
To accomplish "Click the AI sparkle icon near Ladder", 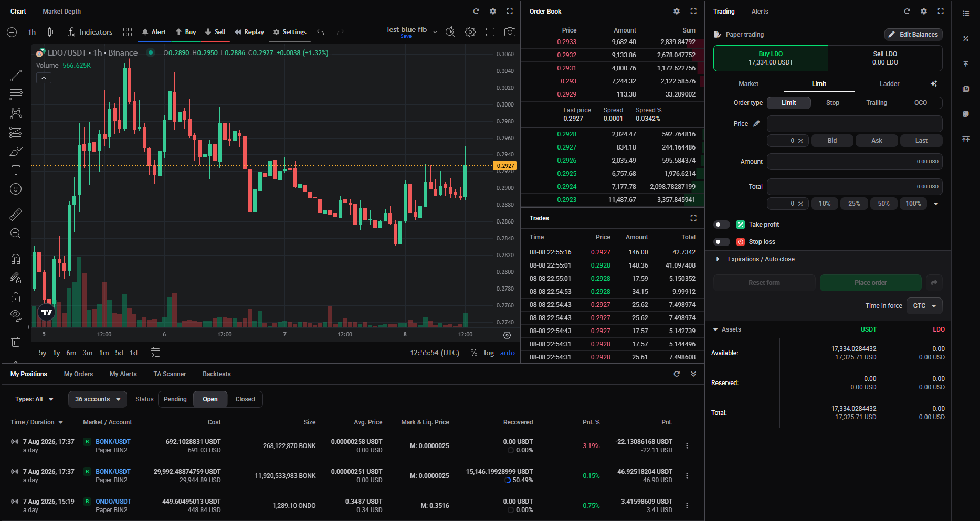I will point(934,84).
